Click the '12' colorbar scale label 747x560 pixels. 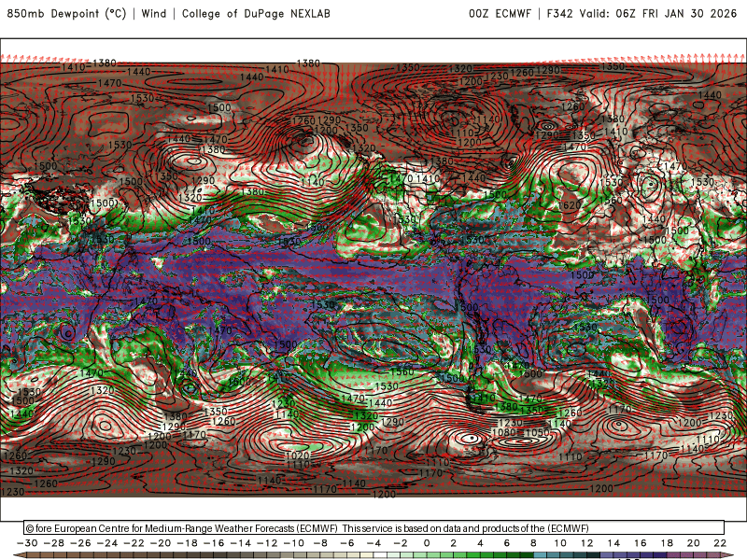tap(587, 543)
